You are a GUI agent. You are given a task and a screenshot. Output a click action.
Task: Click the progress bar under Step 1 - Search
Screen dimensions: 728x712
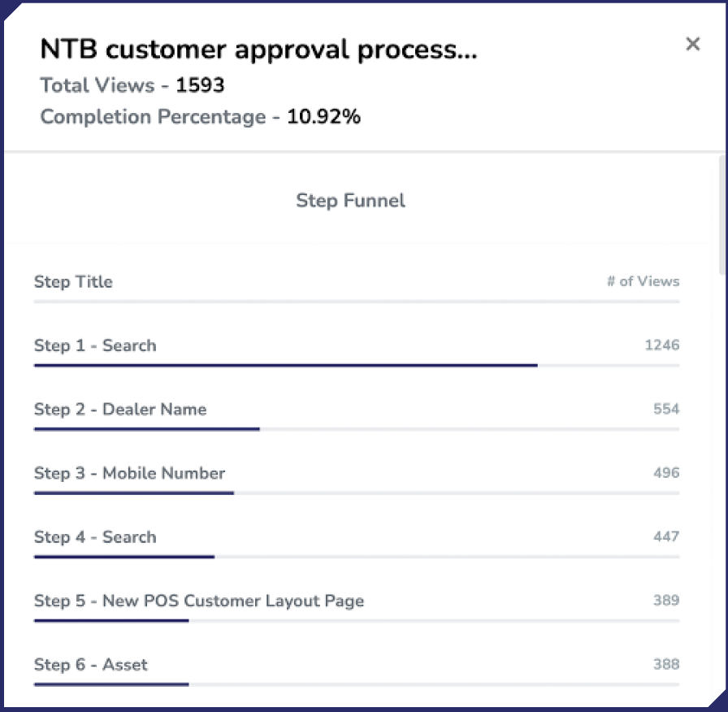357,366
